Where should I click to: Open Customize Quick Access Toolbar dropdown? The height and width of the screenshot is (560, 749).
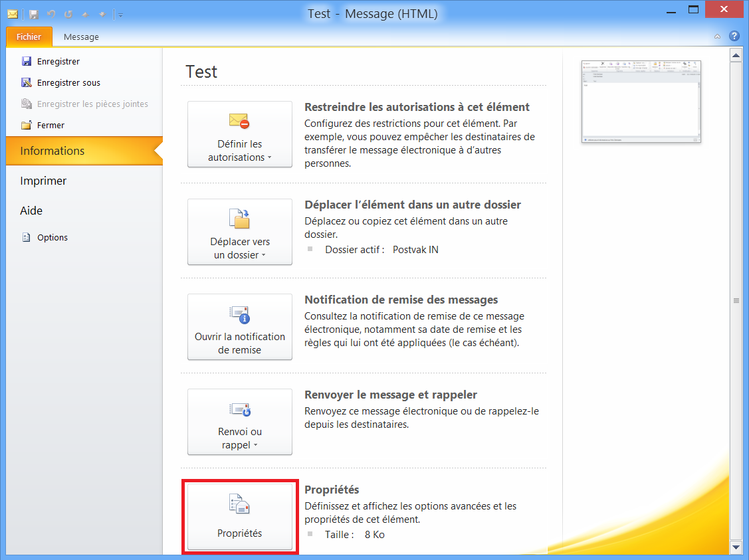[x=120, y=15]
